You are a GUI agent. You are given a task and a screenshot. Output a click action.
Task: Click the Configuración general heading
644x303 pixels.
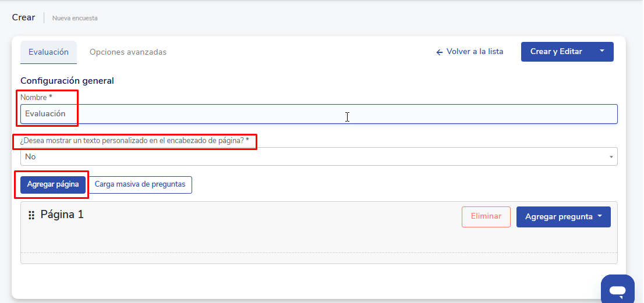(67, 81)
